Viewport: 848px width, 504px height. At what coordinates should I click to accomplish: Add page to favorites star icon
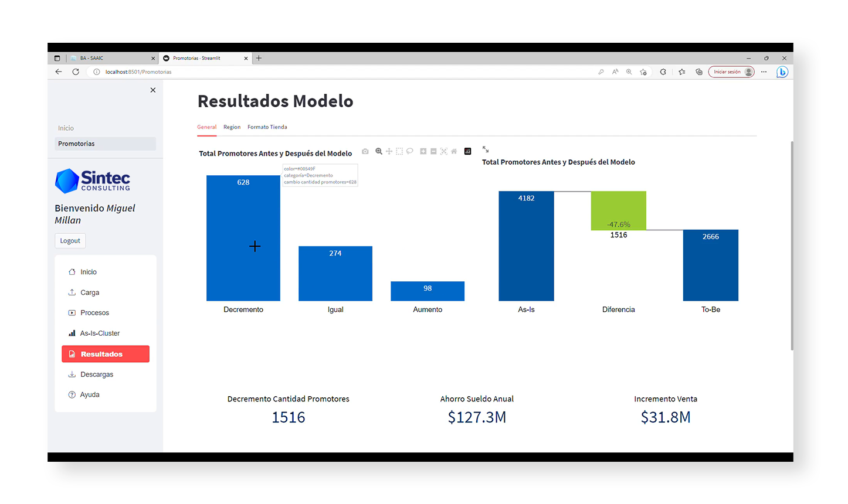pyautogui.click(x=643, y=71)
